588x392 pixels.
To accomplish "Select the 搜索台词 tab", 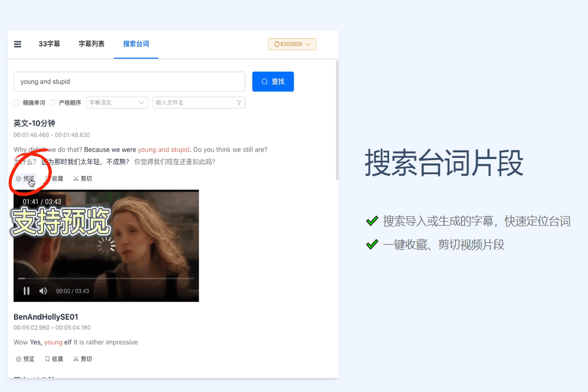I will click(136, 44).
